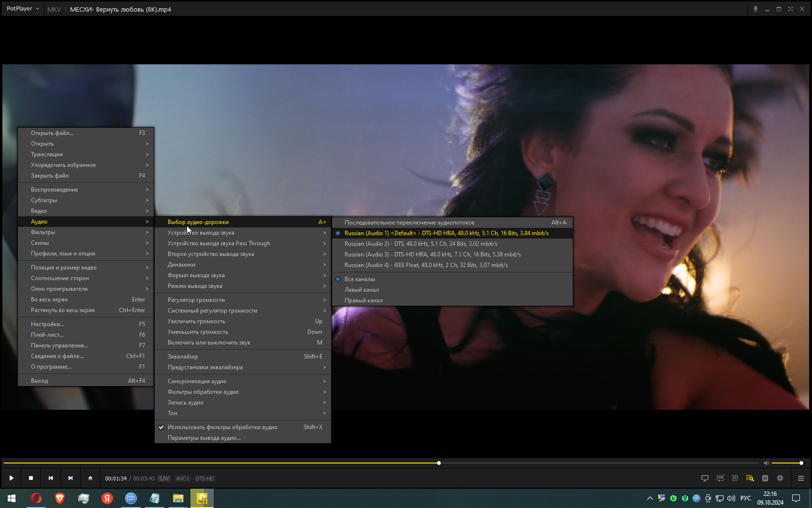This screenshot has width=812, height=508.
Task: Open the playlist panel hamburger icon
Action: [801, 478]
